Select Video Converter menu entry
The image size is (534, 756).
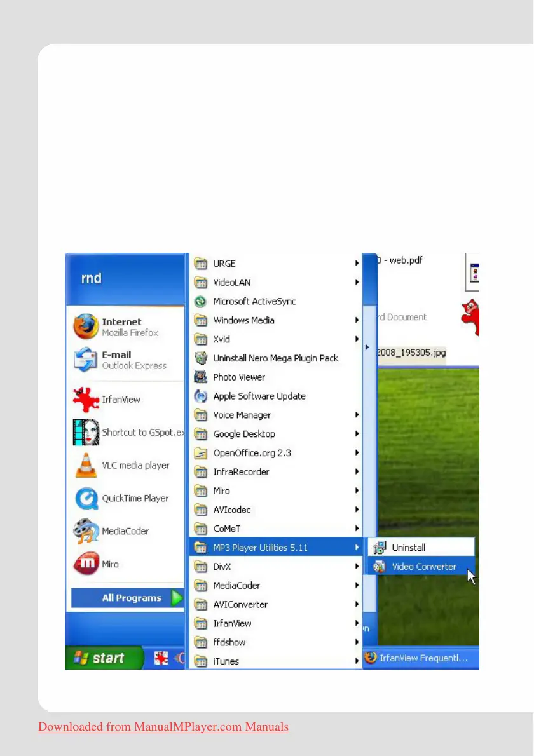coord(421,567)
